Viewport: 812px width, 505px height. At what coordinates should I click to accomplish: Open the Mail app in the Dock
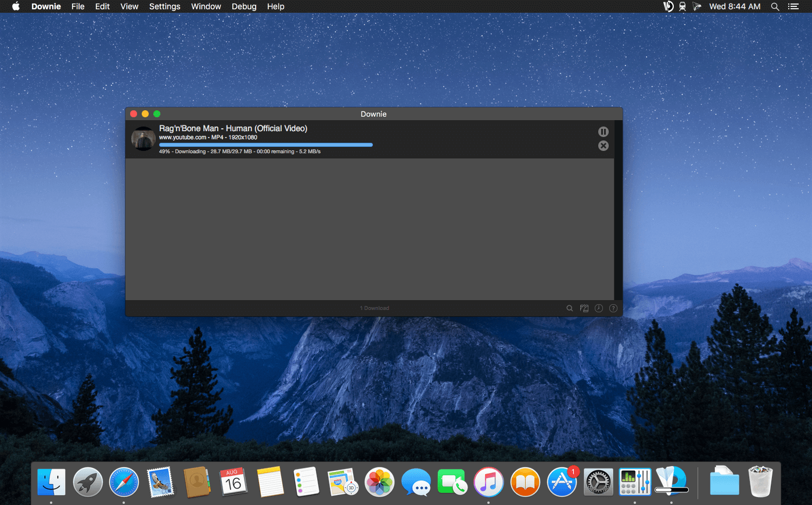point(160,482)
